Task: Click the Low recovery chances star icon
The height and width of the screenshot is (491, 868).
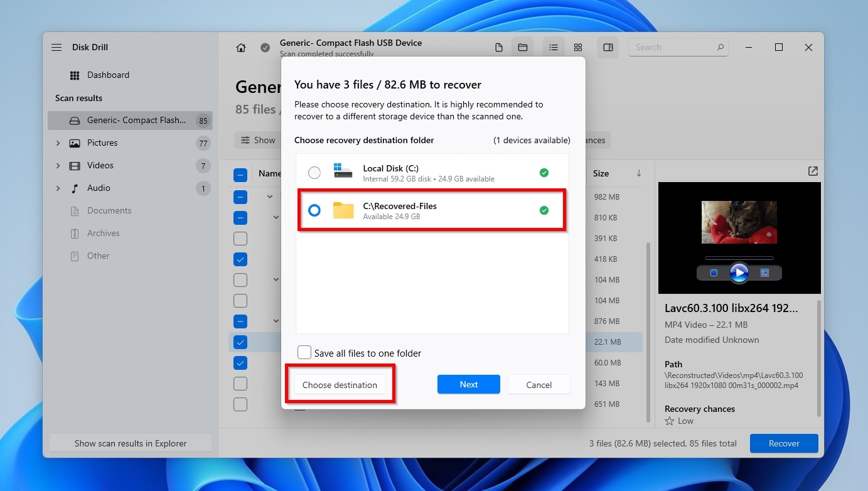Action: 670,421
